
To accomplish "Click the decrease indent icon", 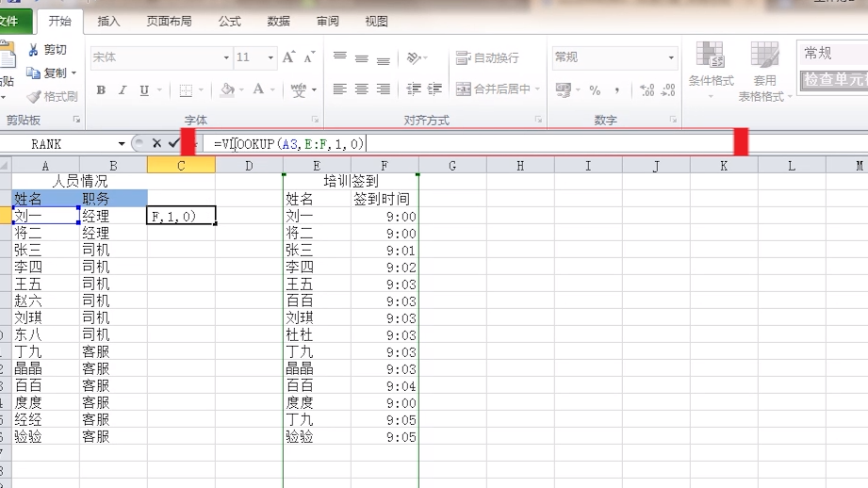I will [x=414, y=89].
